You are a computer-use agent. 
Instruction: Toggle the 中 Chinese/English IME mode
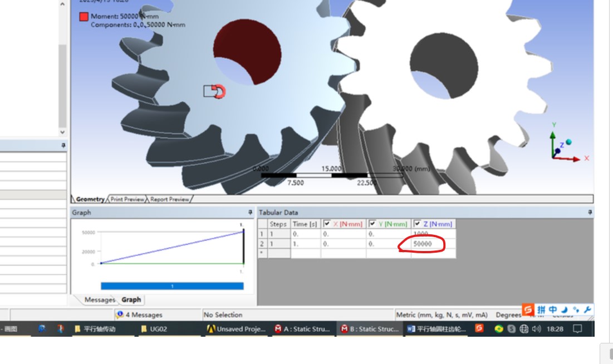pyautogui.click(x=553, y=309)
